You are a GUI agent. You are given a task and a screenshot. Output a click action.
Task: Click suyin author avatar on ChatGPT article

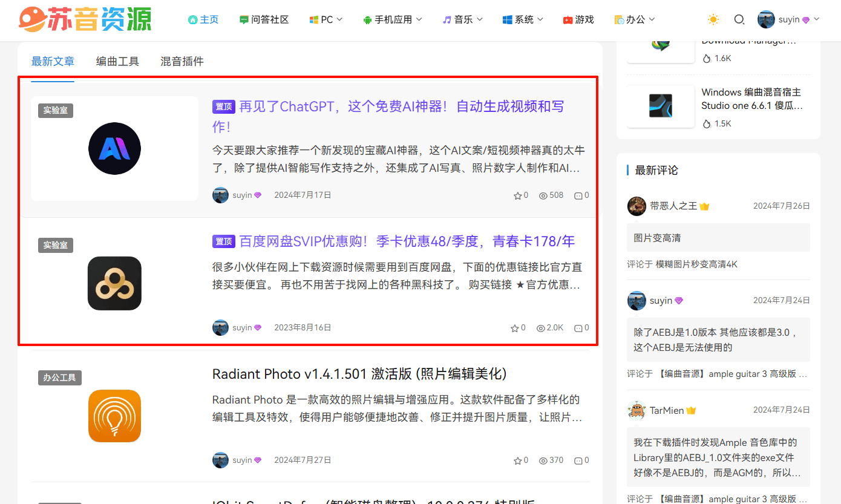pyautogui.click(x=220, y=195)
